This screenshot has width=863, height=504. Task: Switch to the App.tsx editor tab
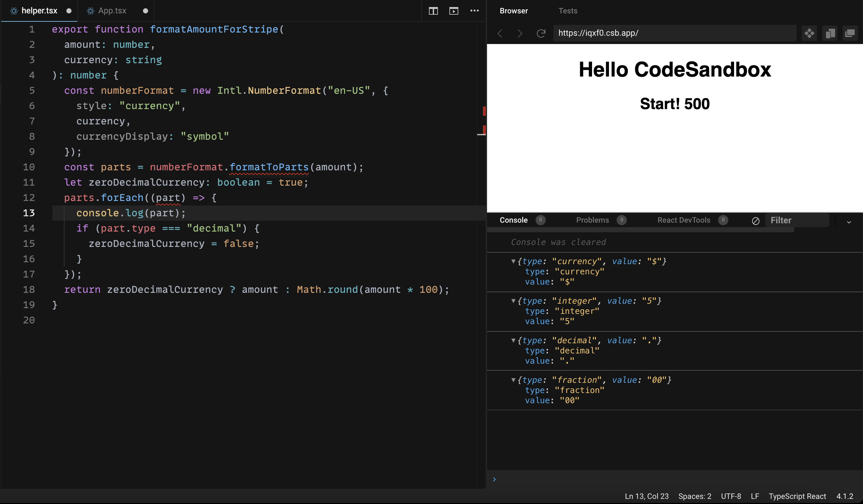pos(112,11)
